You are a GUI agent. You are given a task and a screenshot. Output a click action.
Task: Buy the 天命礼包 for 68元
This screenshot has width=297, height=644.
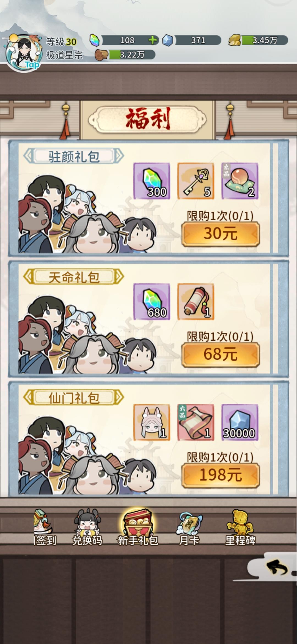(x=221, y=354)
